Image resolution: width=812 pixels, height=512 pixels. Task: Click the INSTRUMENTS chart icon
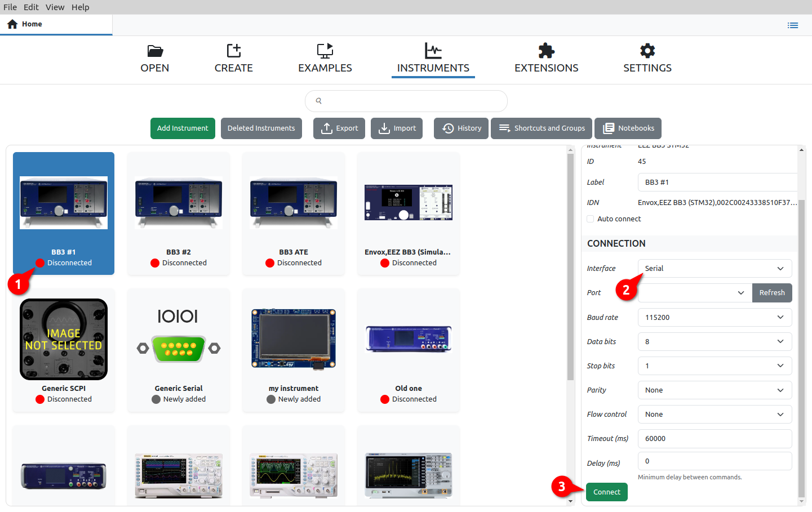[x=433, y=51]
